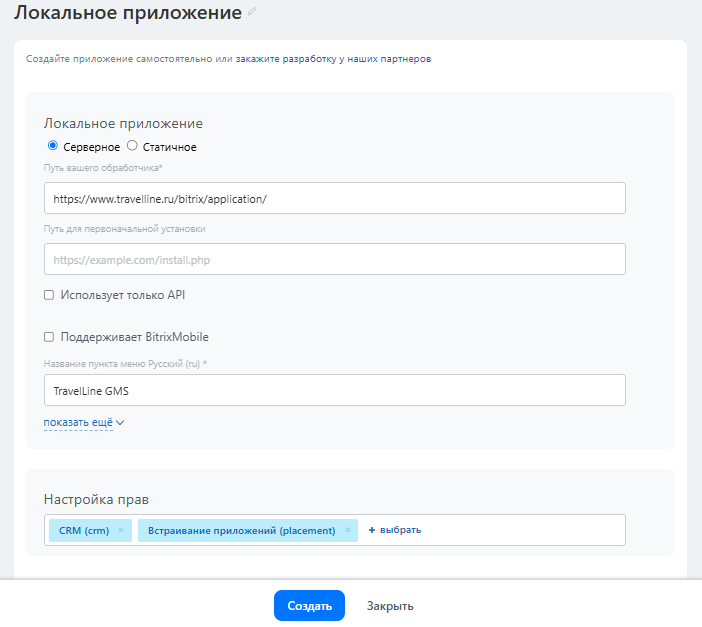
Task: Click the Встраивание приложений (placement) tag label
Action: [x=241, y=530]
